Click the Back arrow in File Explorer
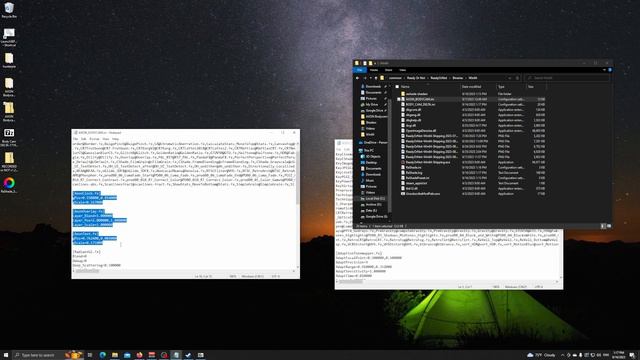The image size is (640, 360). (x=358, y=78)
